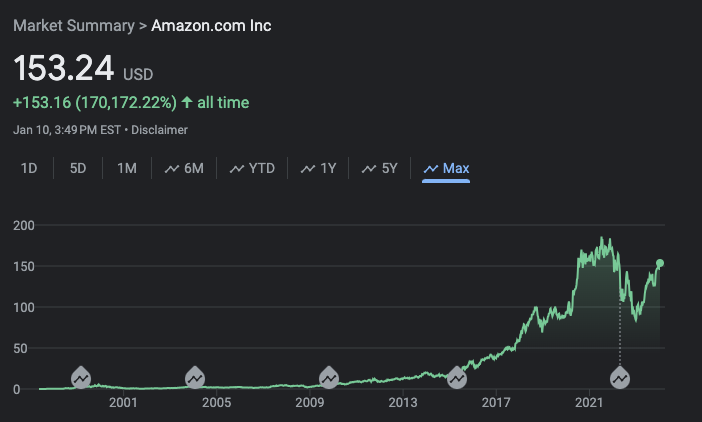Click the Amazon.com Inc title
The width and height of the screenshot is (702, 422).
tap(211, 24)
